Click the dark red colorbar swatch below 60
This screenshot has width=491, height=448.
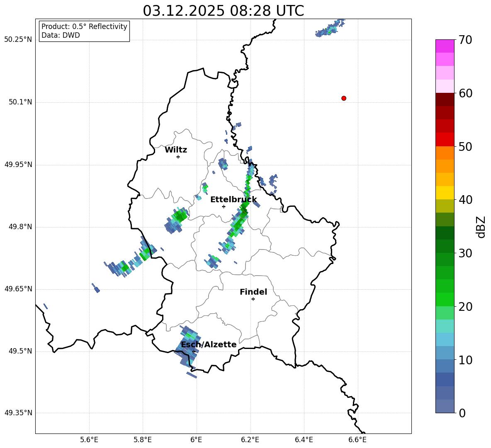pos(445,99)
